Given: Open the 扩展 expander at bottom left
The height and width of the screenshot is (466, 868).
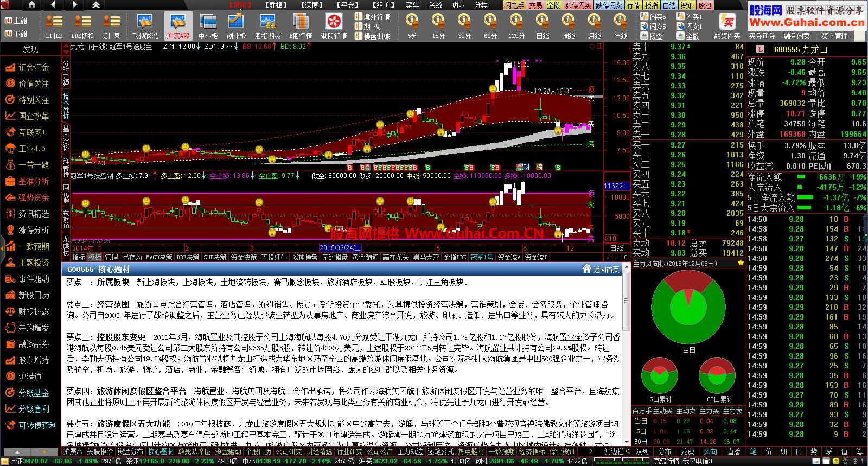Looking at the screenshot, I should click(x=73, y=451).
